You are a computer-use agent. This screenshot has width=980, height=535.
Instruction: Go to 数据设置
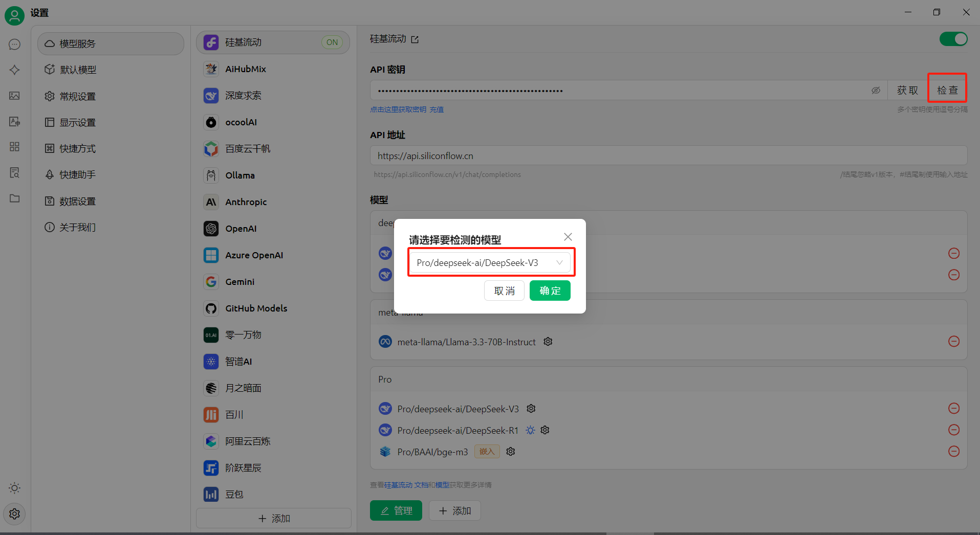[111, 201]
